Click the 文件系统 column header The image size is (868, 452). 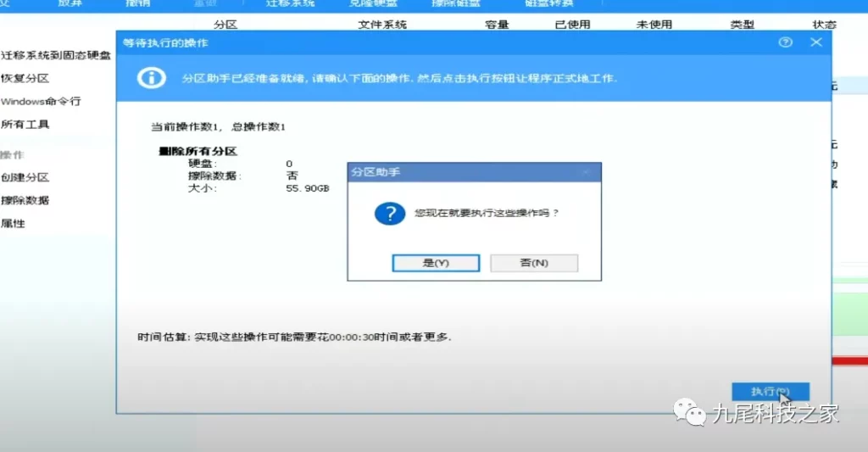click(x=382, y=25)
